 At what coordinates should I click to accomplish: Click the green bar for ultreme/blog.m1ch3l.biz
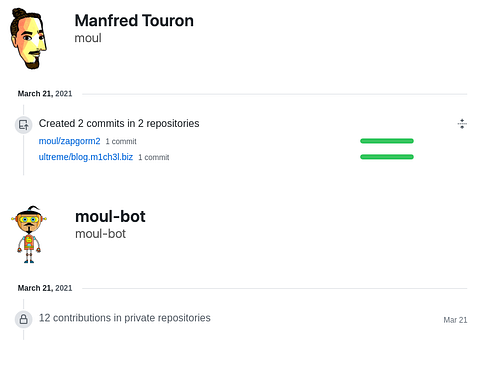click(x=387, y=157)
